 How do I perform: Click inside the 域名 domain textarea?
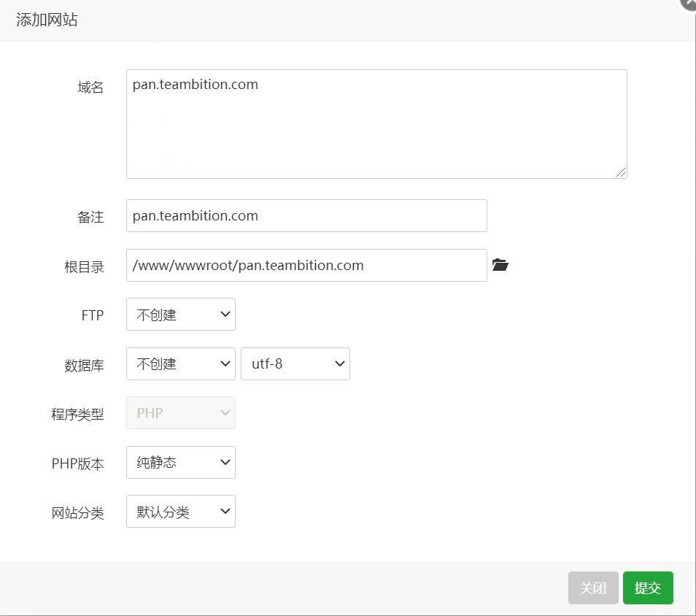(x=376, y=124)
